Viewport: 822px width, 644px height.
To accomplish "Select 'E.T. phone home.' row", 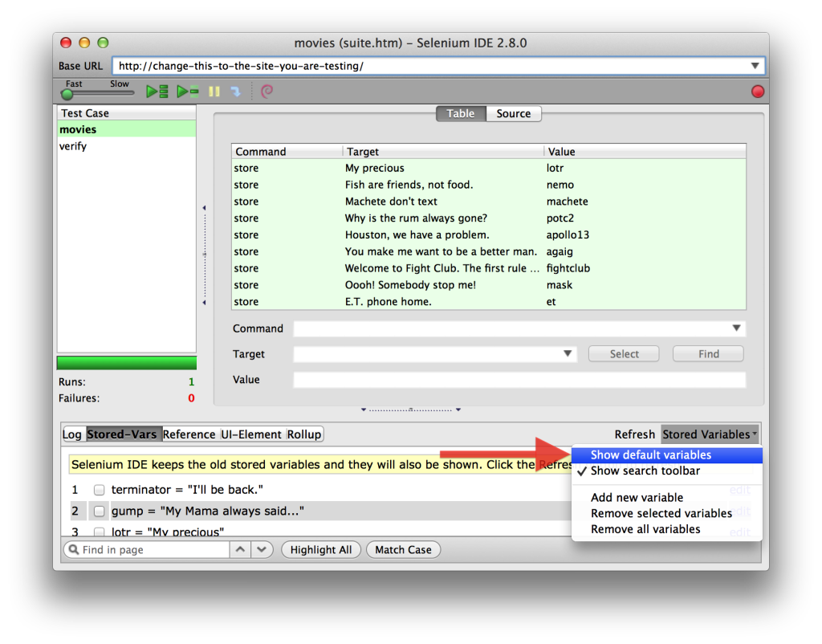I will coord(489,302).
